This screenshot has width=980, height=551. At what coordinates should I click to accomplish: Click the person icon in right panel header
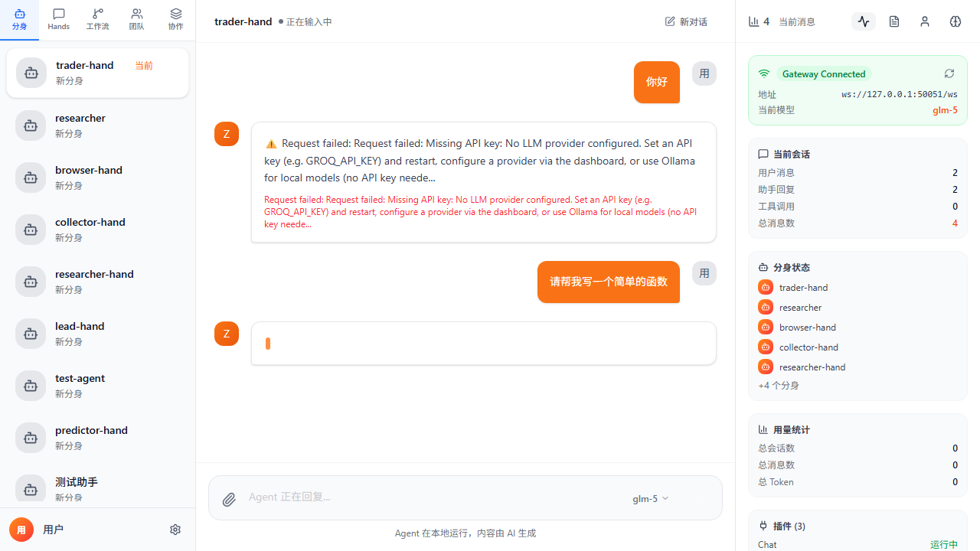coord(925,21)
